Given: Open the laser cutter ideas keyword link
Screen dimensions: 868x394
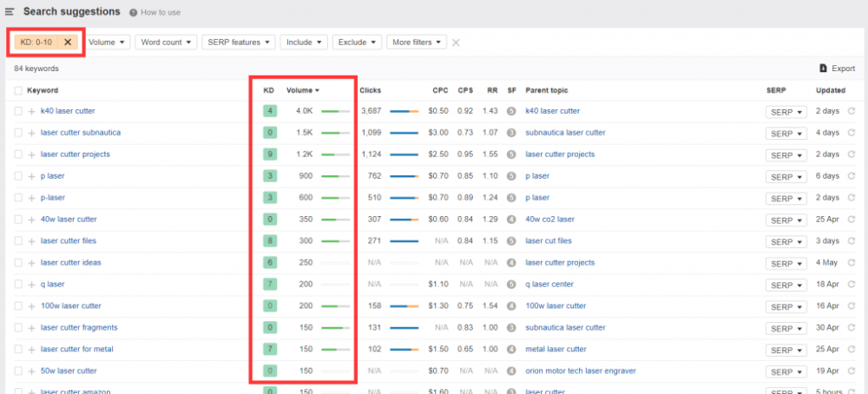Looking at the screenshot, I should pyautogui.click(x=71, y=263).
